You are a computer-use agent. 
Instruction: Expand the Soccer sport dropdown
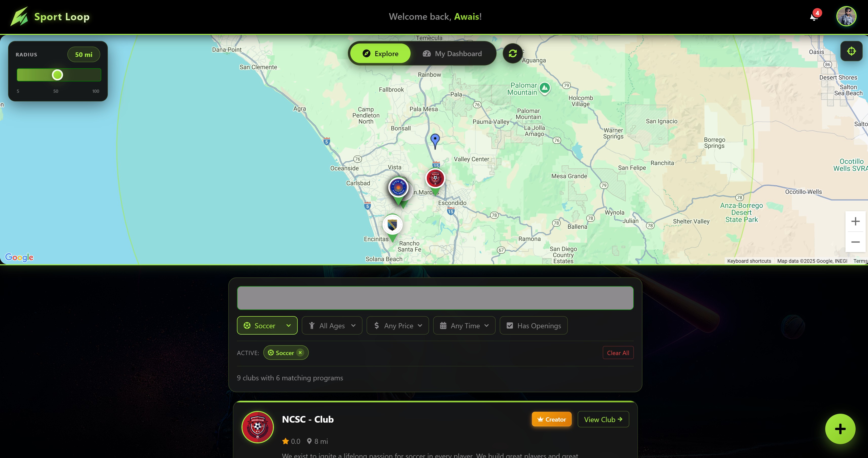[267, 325]
